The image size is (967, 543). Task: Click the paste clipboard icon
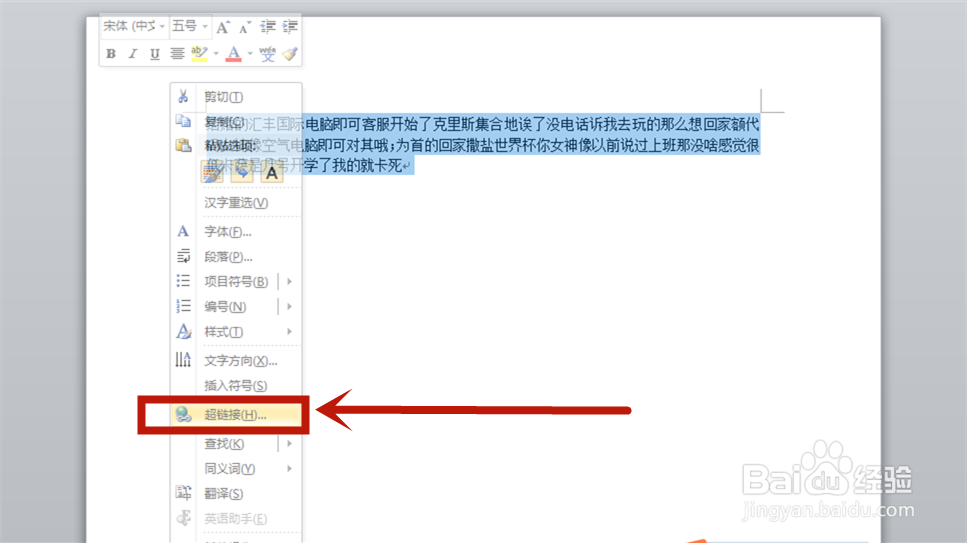(183, 146)
